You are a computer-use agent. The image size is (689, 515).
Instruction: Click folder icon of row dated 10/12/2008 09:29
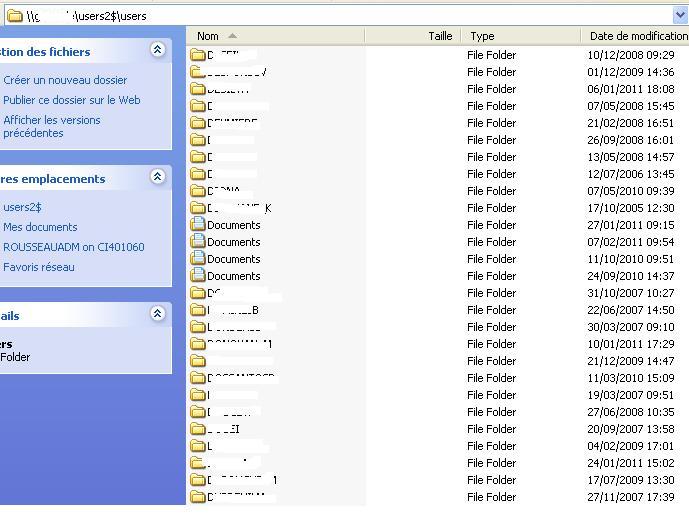tap(198, 55)
